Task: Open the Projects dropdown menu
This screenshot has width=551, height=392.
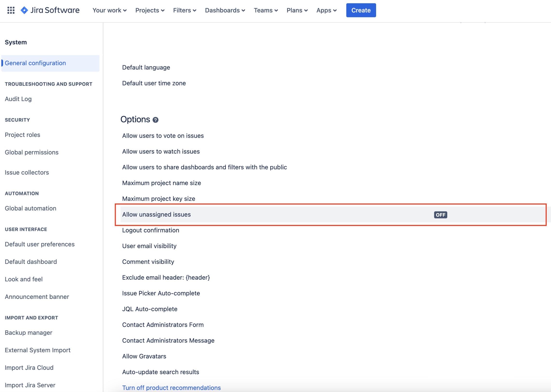Action: click(150, 10)
